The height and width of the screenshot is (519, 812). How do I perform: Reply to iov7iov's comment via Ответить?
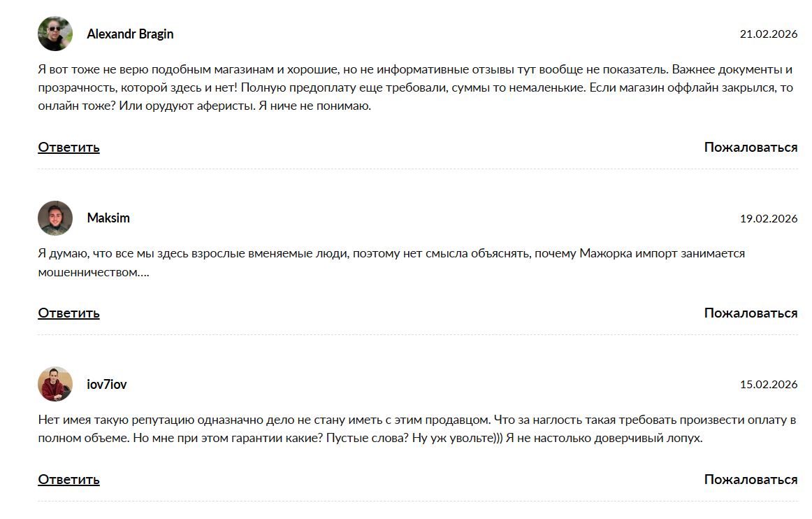[68, 480]
